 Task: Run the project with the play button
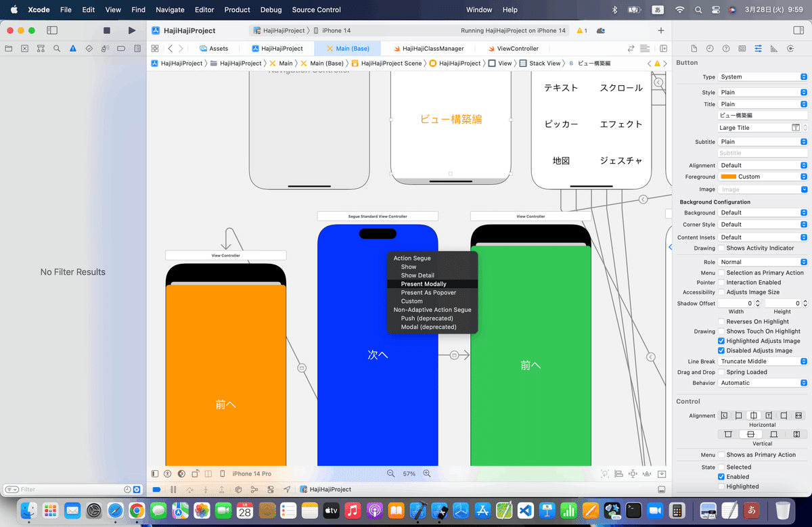point(131,30)
